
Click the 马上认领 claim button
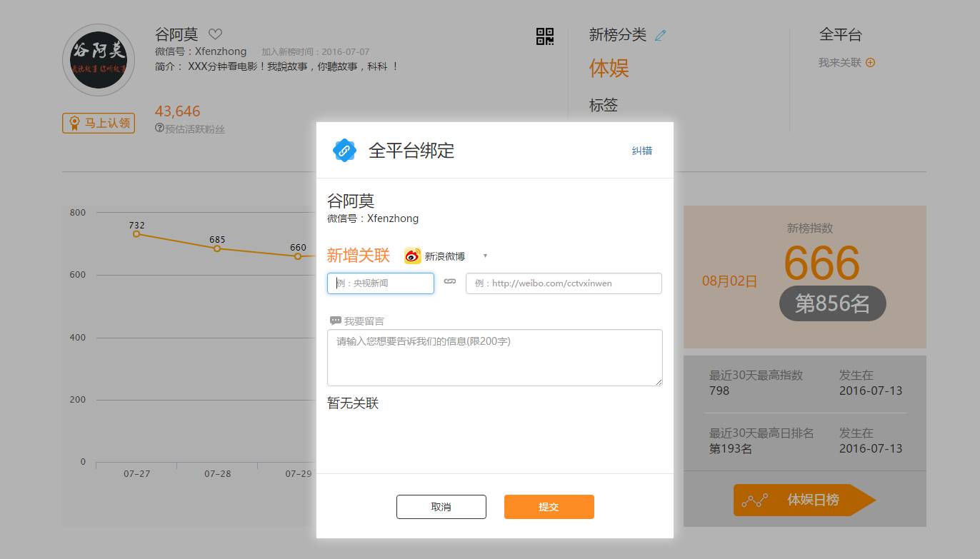99,124
